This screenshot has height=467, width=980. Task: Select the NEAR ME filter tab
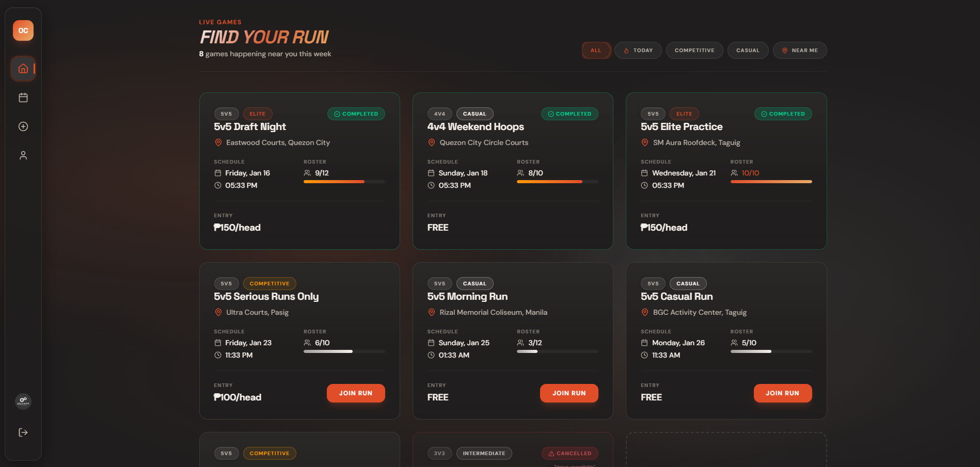[x=800, y=51]
